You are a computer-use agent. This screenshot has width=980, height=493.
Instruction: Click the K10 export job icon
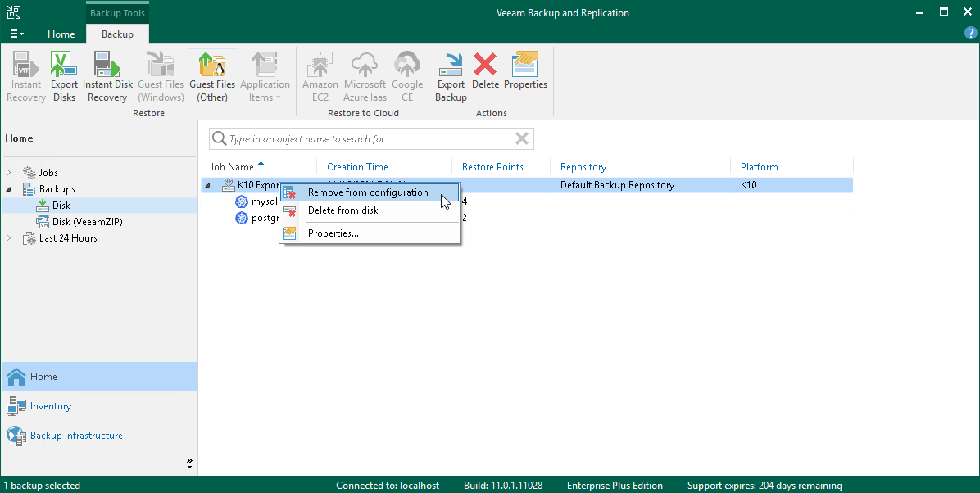(228, 185)
